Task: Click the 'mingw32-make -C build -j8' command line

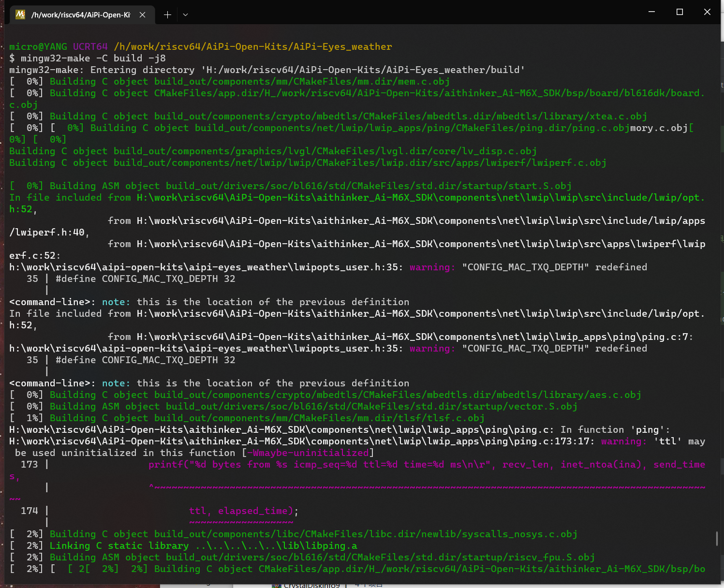Action: [88, 59]
